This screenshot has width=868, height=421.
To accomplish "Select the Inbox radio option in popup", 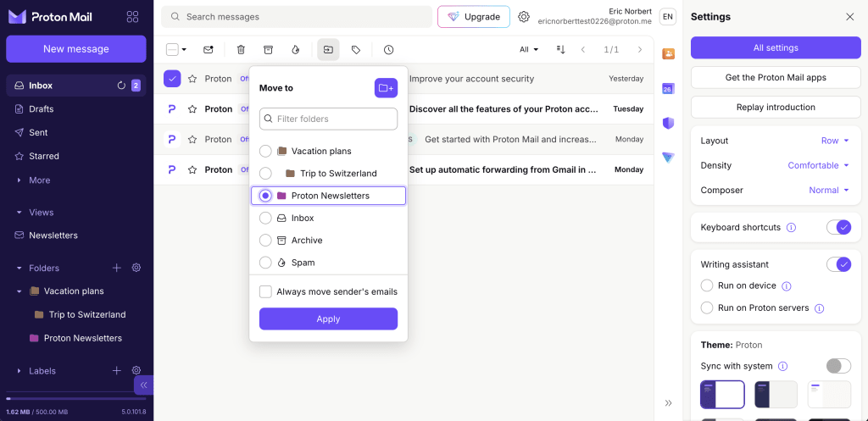I will (265, 218).
